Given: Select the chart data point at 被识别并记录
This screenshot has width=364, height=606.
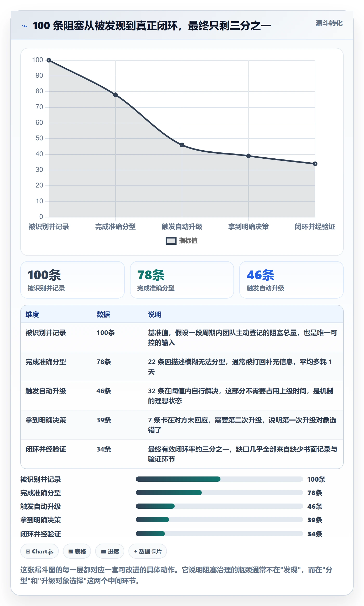Looking at the screenshot, I should point(49,60).
